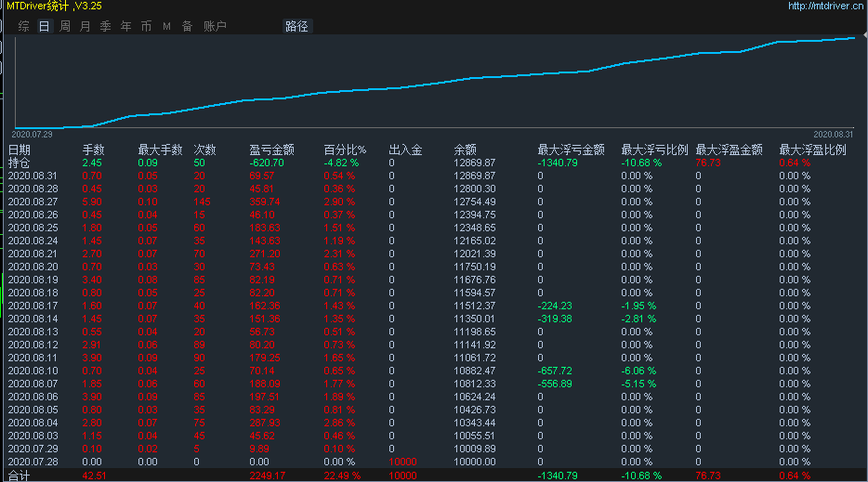Open the http://mtdriver.cn link
Image resolution: width=868 pixels, height=482 pixels.
coord(825,7)
